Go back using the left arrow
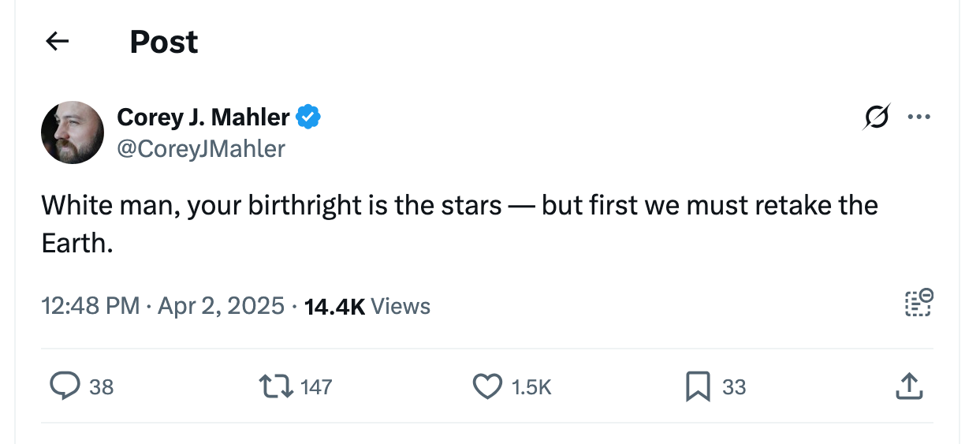The height and width of the screenshot is (444, 980). tap(58, 42)
